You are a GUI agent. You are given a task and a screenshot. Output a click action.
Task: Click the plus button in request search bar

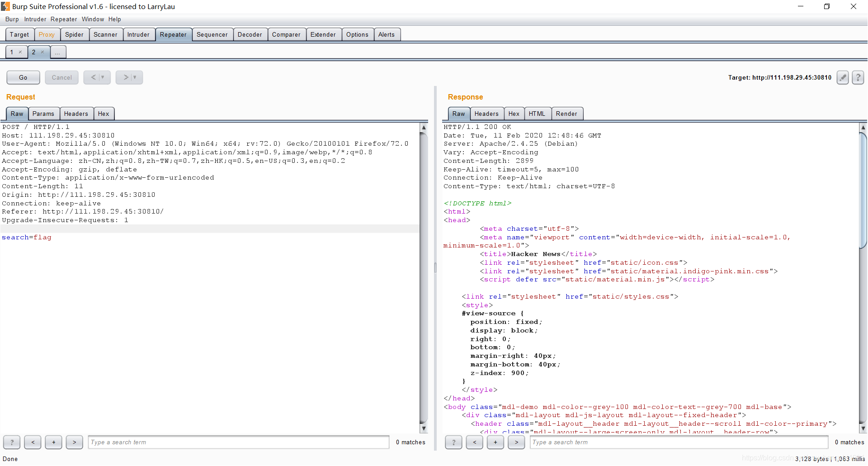[53, 442]
